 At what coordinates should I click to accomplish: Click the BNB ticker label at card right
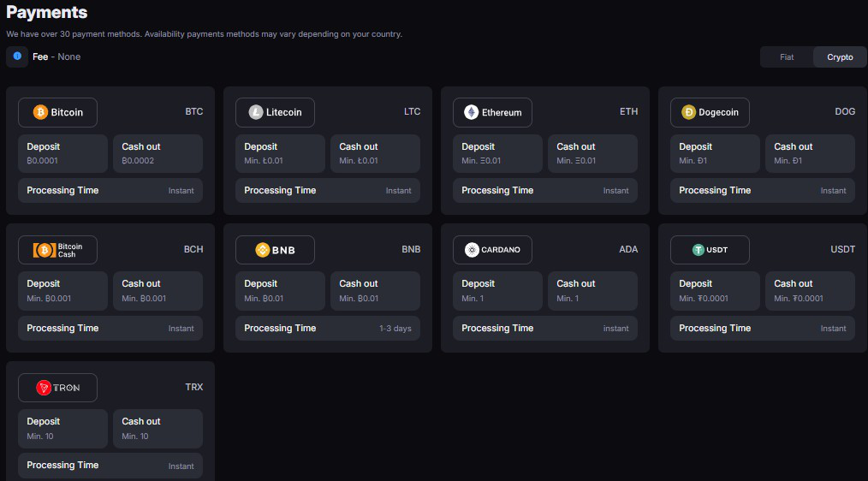(x=411, y=250)
